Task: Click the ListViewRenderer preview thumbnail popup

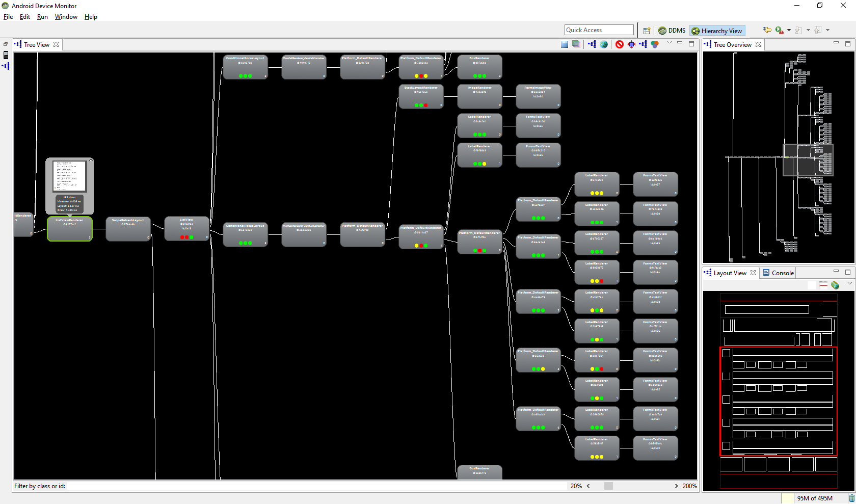Action: [70, 186]
